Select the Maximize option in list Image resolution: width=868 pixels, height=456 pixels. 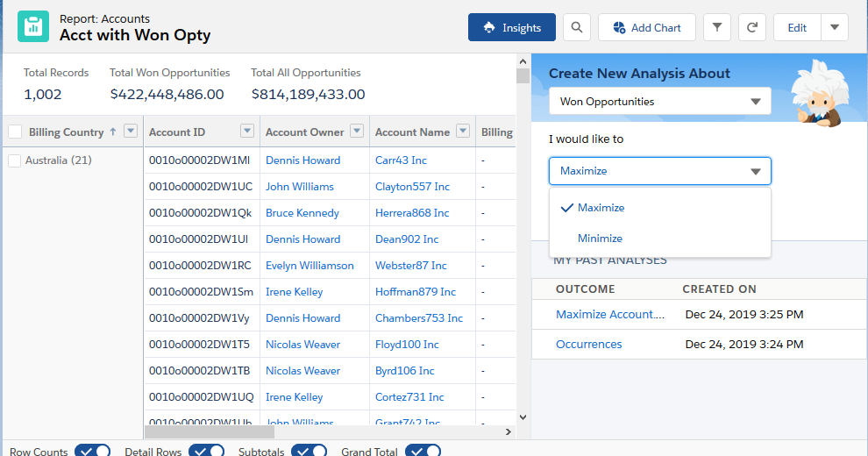(x=660, y=208)
